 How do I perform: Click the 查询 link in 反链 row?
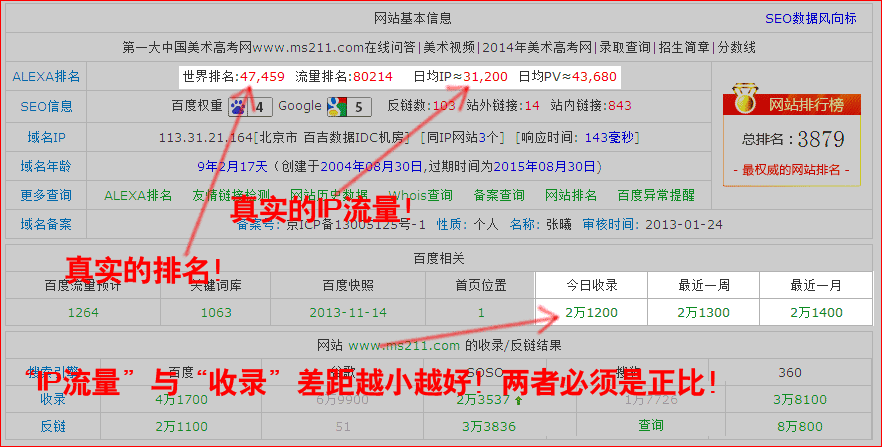click(651, 426)
